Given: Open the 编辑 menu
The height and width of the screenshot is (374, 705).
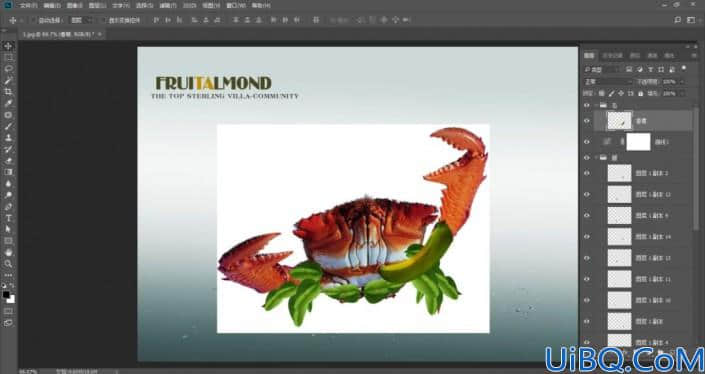Looking at the screenshot, I should coord(51,6).
